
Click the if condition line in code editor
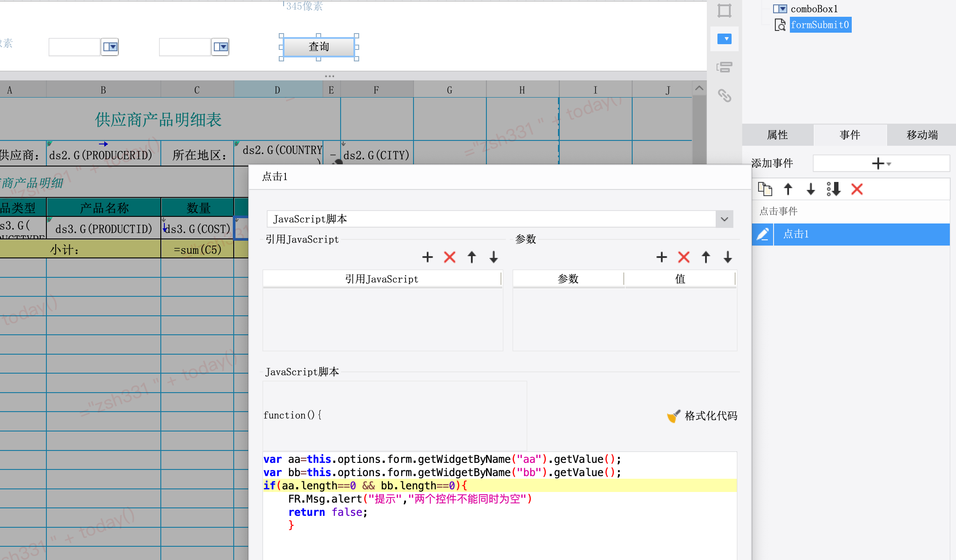[500, 485]
